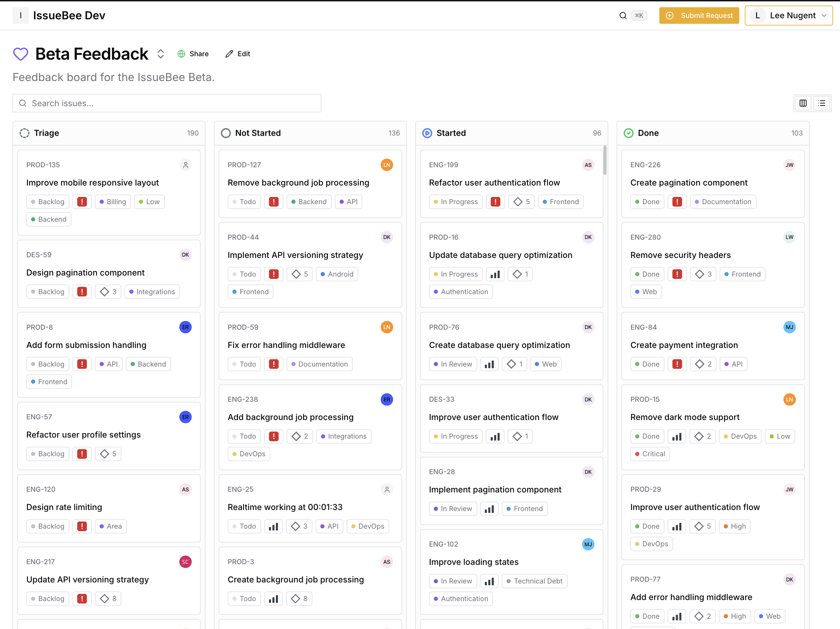The height and width of the screenshot is (629, 840).
Task: Click the Done column checkmark status icon
Action: 629,133
